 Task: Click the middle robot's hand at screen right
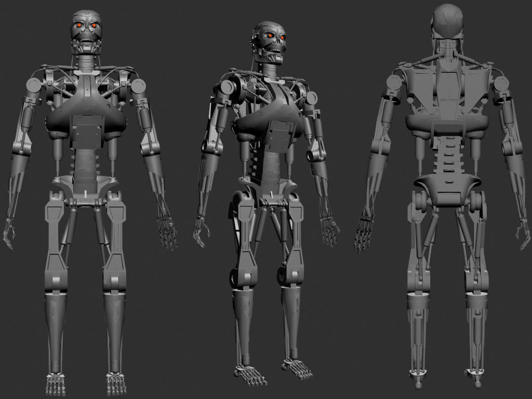pos(329,229)
